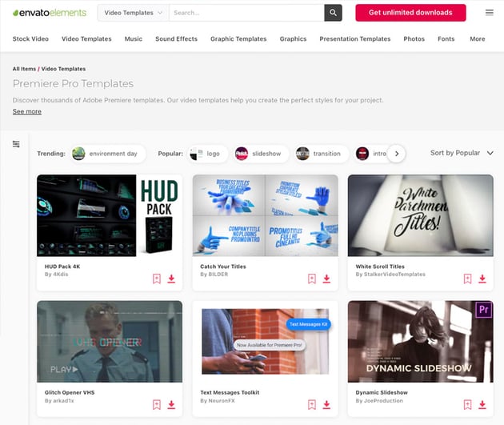Click the White Scroll Titles title

(x=380, y=267)
